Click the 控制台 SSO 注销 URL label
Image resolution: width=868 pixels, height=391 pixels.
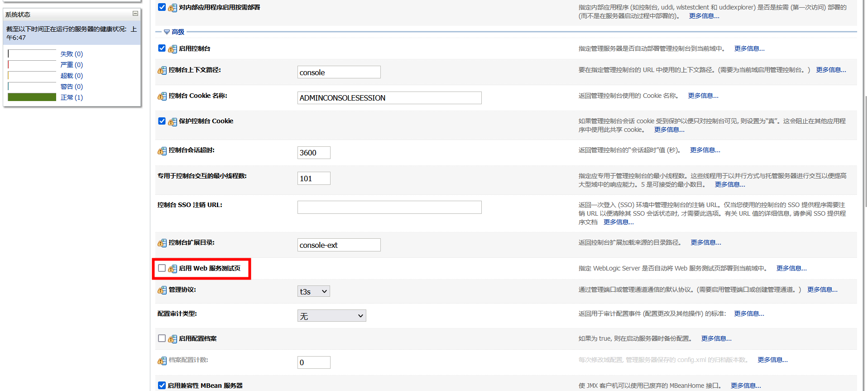[x=190, y=205]
